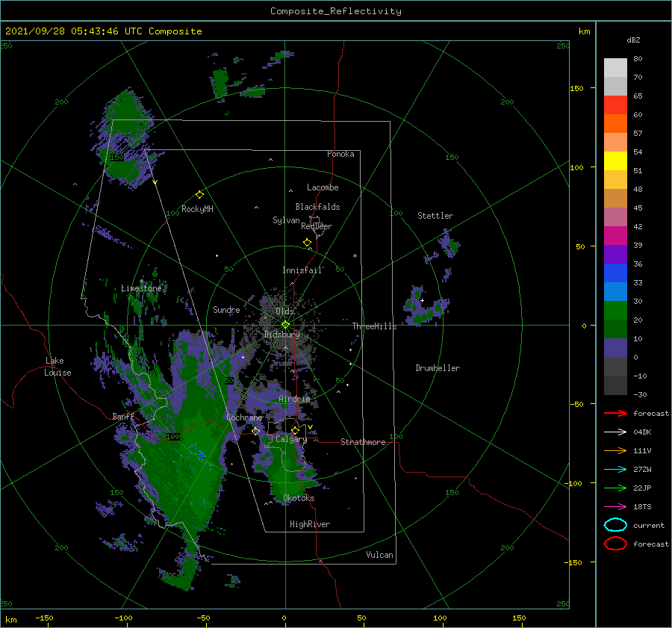Select the light gray 70-80 dBZ swatch
This screenshot has width=672, height=628.
click(615, 67)
